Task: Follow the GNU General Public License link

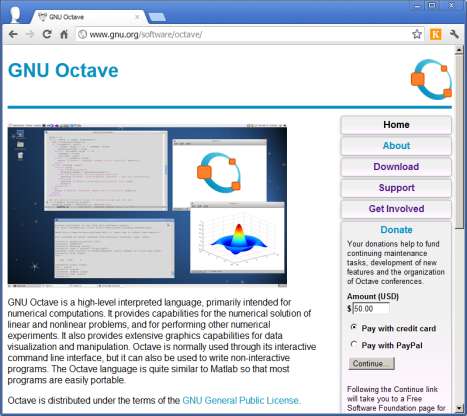Action: (241, 400)
